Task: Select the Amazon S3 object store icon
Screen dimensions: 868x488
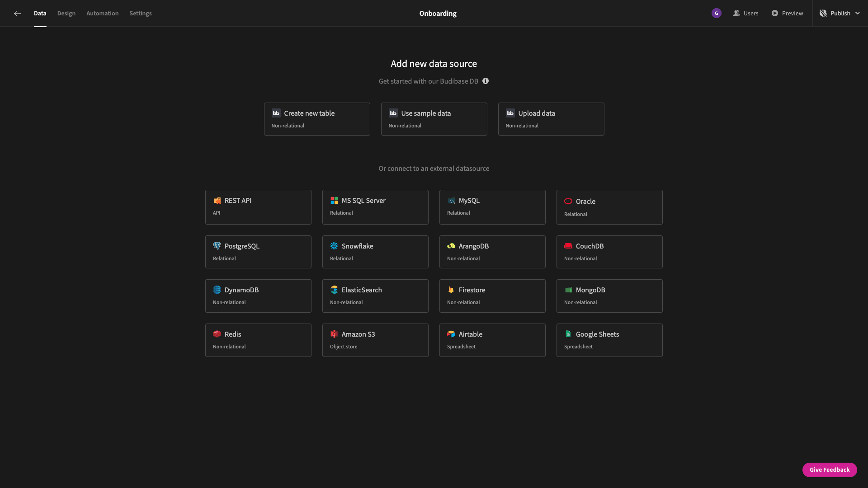Action: tap(334, 334)
